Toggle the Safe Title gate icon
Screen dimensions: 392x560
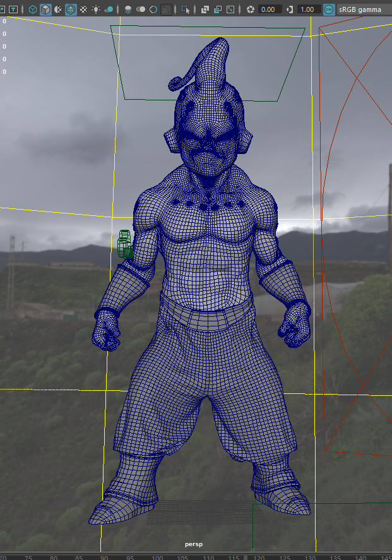pos(13,9)
